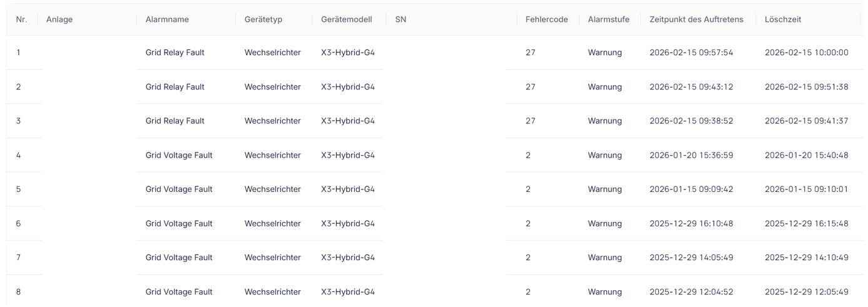
Task: Select occurrence time 2026-01-15 09:09:42
Action: point(691,189)
